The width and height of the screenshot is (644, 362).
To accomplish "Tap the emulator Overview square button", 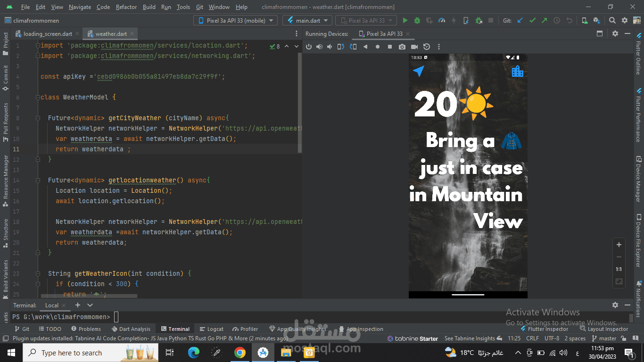I will (390, 47).
